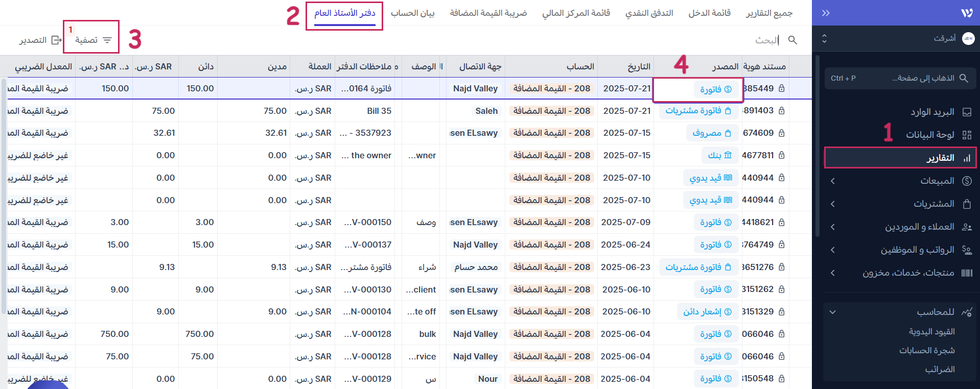Expand the sales (المبيعات) menu
980x389 pixels.
pos(833,181)
